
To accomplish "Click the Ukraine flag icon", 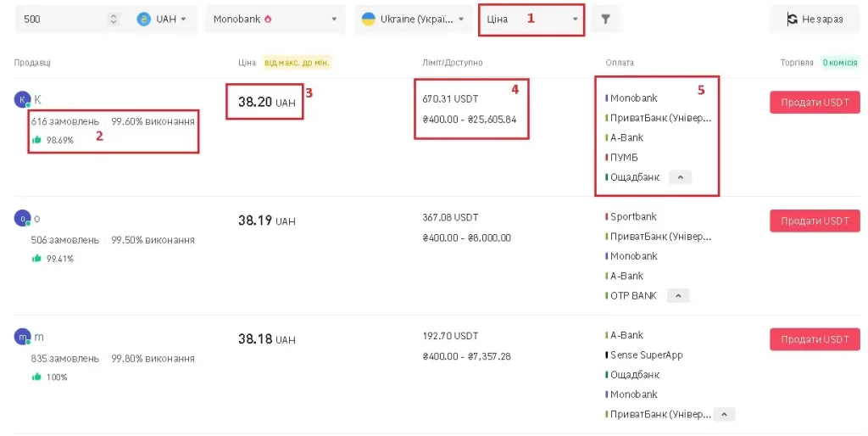I will pos(368,20).
